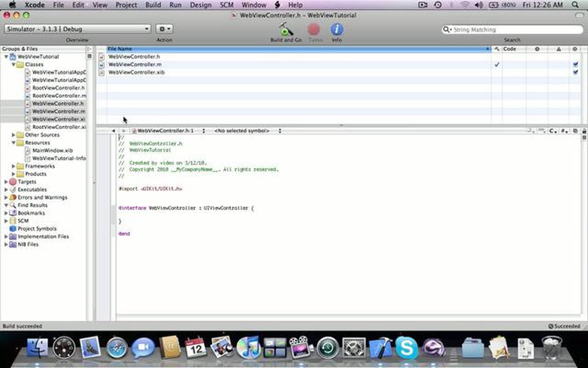Click the volume menu bar icon
Image resolution: width=588 pixels, height=368 pixels.
[x=478, y=5]
